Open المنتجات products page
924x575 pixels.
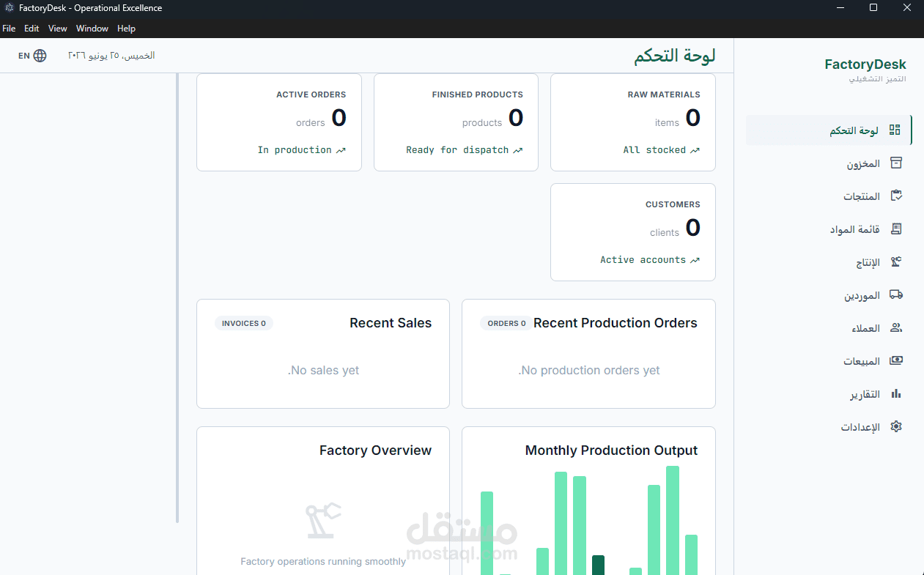coord(829,196)
